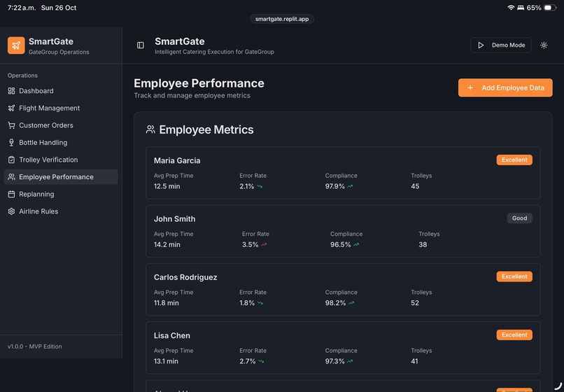Viewport: 564px width, 392px height.
Task: Go to Flight Management
Action: 61,108
